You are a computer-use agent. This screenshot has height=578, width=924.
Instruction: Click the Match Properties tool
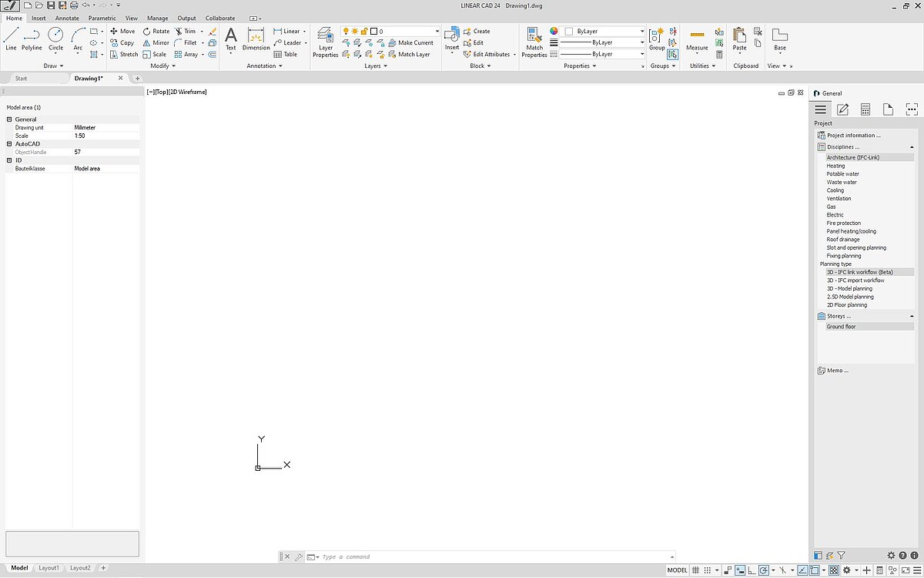coord(534,42)
